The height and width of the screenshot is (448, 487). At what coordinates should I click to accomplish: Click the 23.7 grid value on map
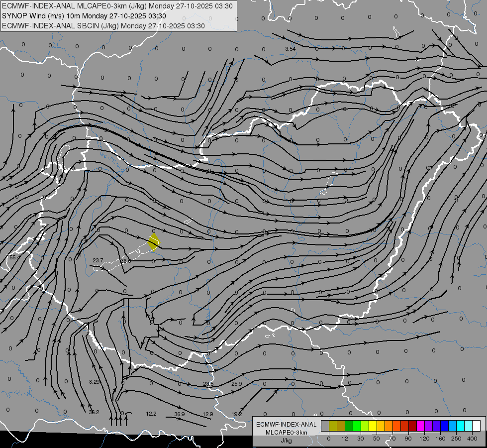[x=98, y=260]
